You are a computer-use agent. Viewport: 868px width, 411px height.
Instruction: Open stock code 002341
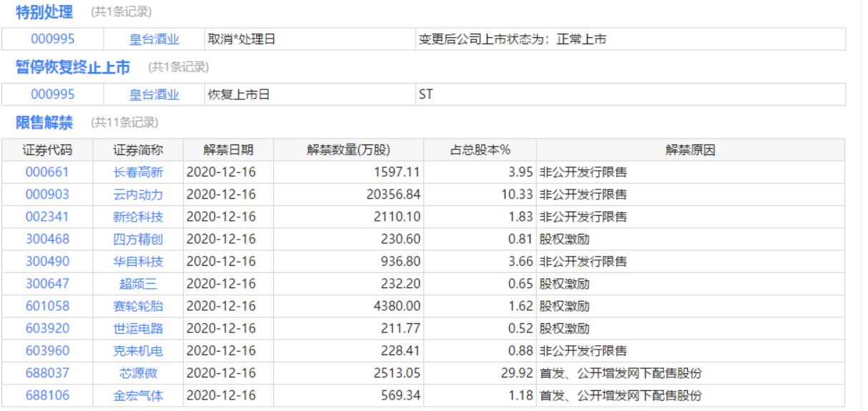click(48, 217)
